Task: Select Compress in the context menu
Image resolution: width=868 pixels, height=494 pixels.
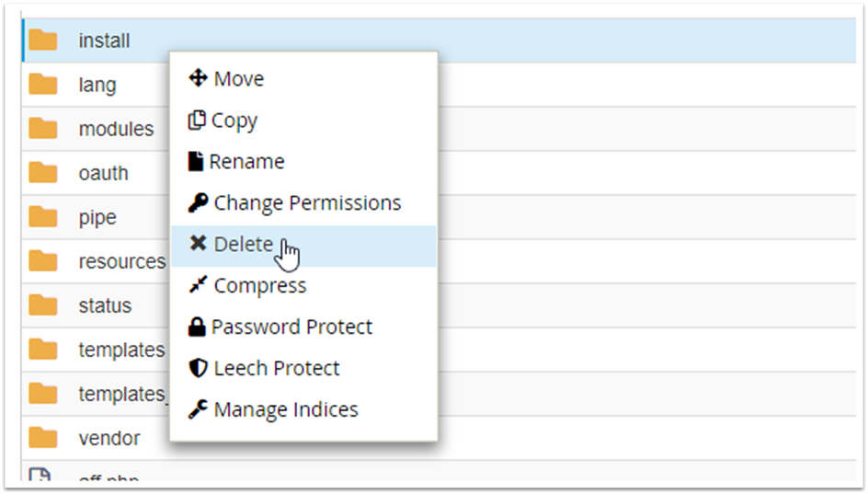Action: (x=260, y=285)
